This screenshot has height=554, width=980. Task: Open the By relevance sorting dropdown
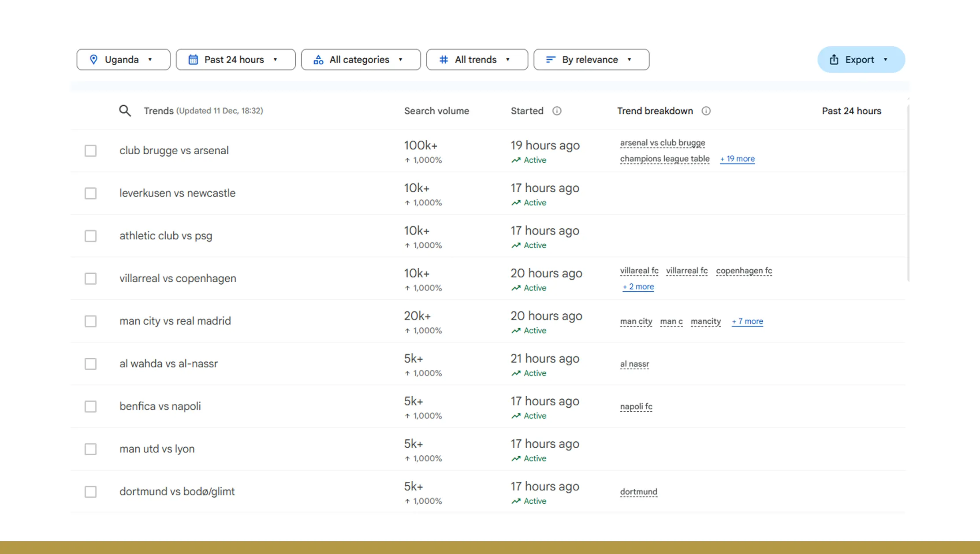point(630,59)
